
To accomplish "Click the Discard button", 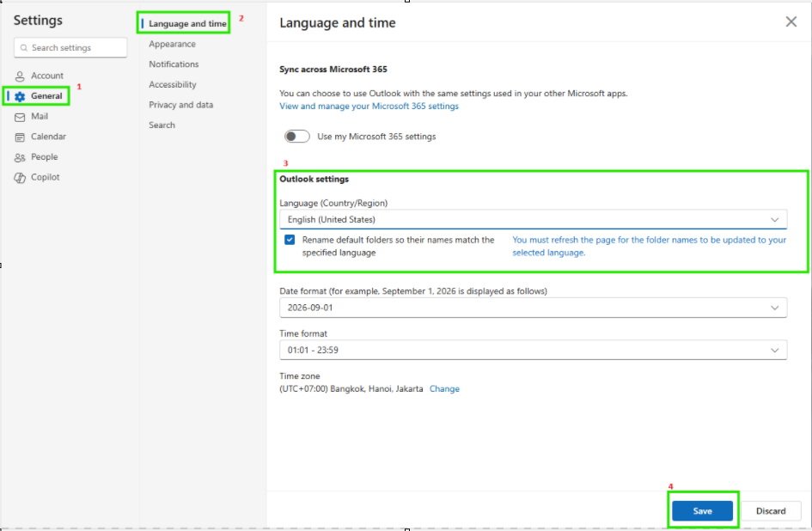I will [771, 510].
